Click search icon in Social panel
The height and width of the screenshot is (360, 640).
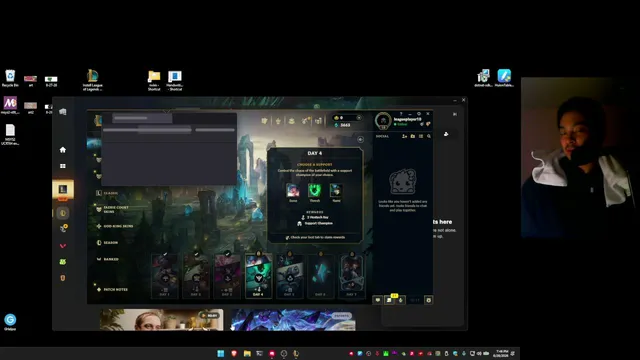coord(429,136)
